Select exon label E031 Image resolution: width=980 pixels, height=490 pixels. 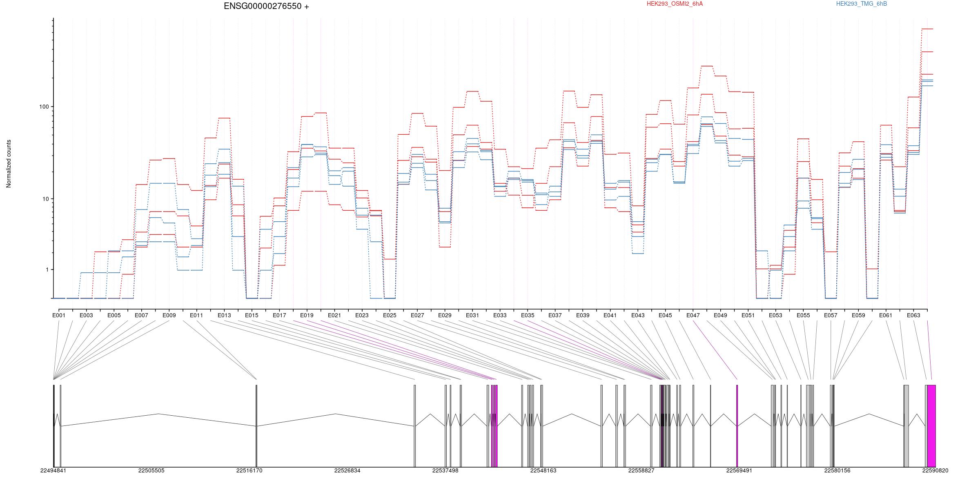click(x=472, y=315)
